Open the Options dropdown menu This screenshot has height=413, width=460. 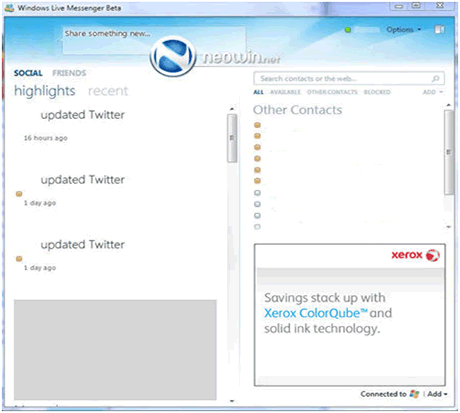[403, 30]
